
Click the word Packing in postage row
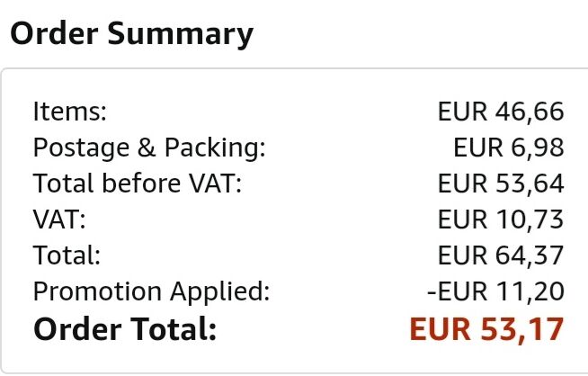click(x=215, y=148)
